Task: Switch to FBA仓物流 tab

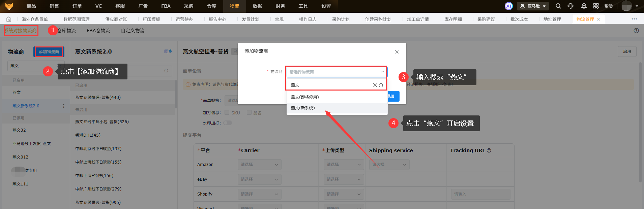Action: (98, 31)
